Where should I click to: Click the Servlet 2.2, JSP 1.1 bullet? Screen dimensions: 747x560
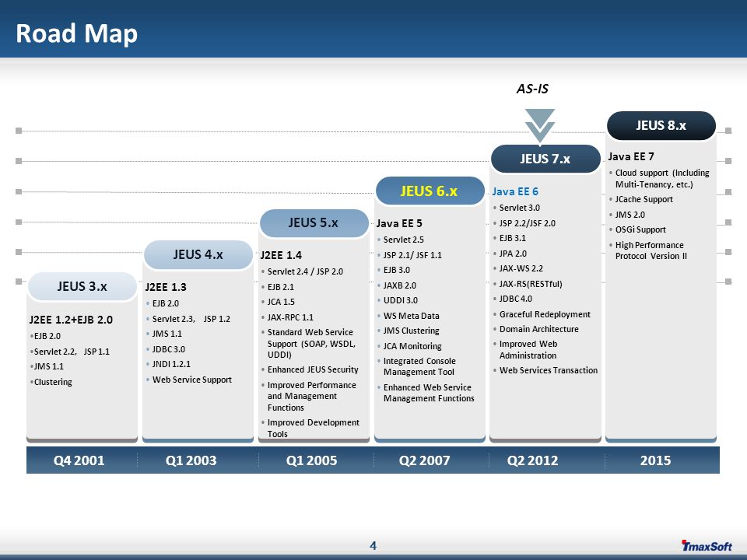click(69, 352)
